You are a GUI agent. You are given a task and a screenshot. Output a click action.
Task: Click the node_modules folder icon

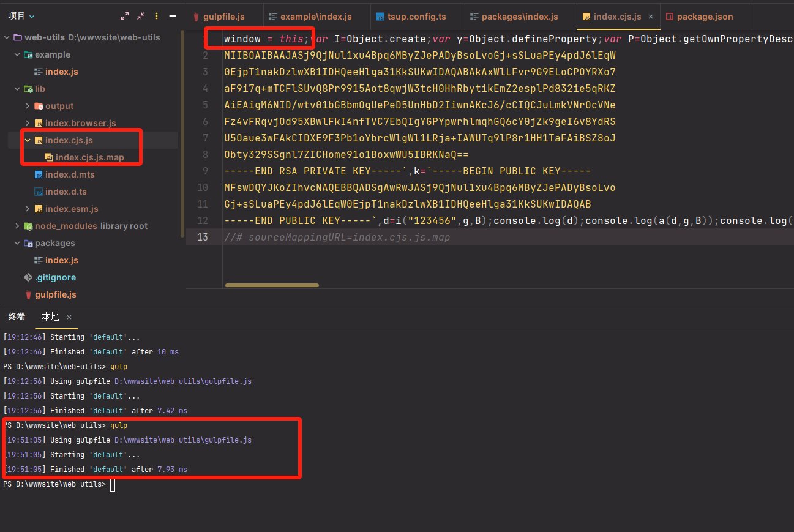coord(28,226)
